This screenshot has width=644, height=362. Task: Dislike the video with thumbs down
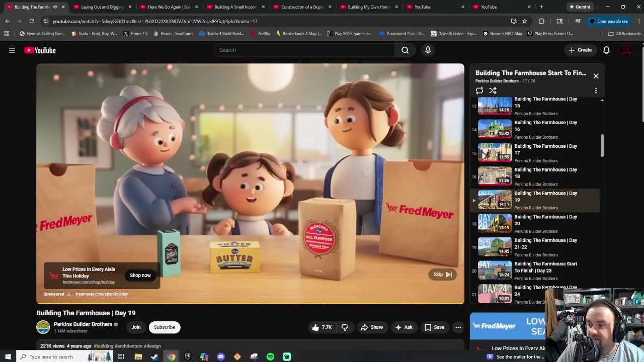345,327
